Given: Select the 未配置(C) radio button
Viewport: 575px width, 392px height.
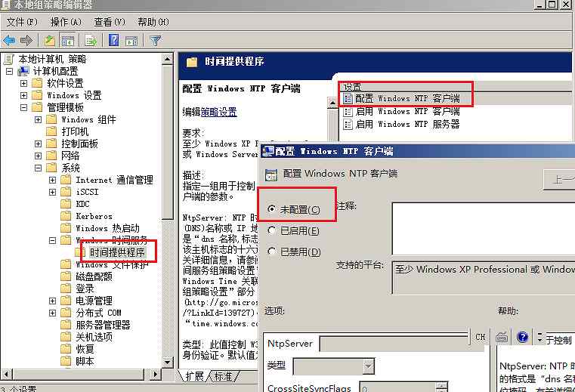Looking at the screenshot, I should point(271,209).
